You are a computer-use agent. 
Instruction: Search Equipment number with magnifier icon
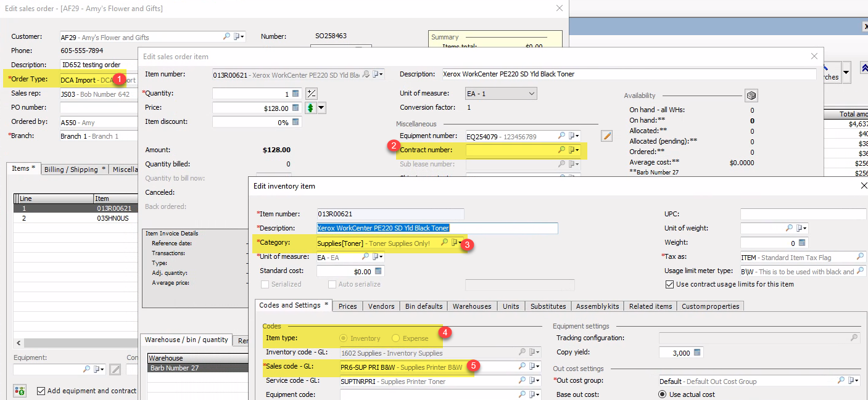pyautogui.click(x=561, y=136)
